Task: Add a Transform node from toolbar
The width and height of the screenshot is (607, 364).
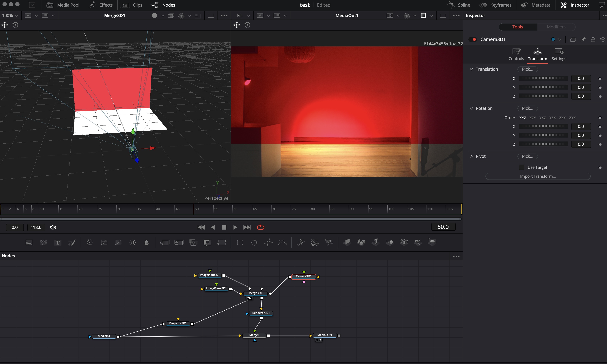Action: 222,243
